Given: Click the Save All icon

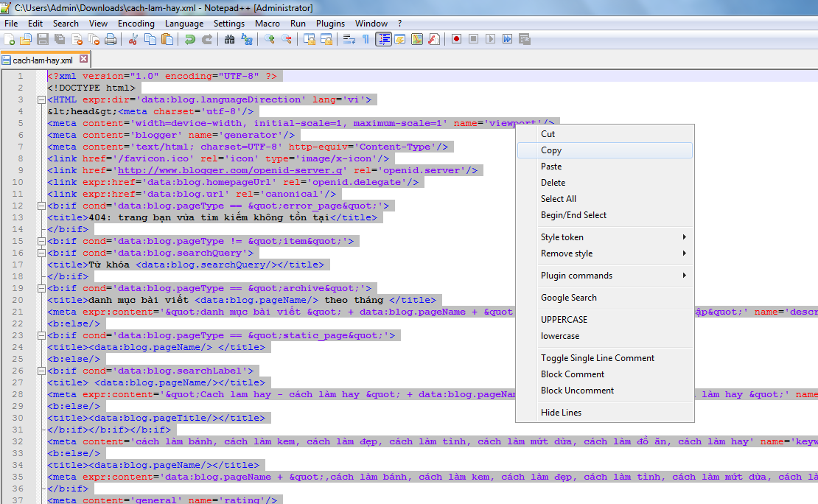Looking at the screenshot, I should pos(60,39).
